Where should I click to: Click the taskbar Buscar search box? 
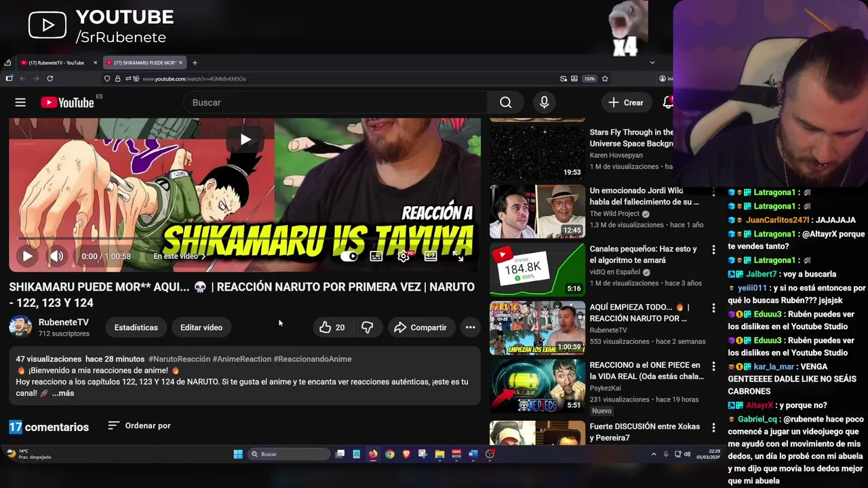289,454
